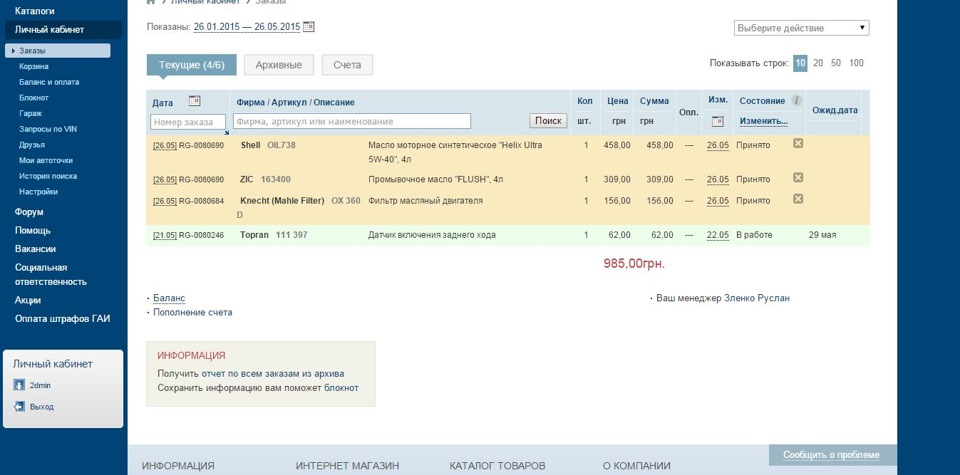This screenshot has height=475, width=960.
Task: Click the 2dmin user profile icon
Action: click(x=19, y=385)
